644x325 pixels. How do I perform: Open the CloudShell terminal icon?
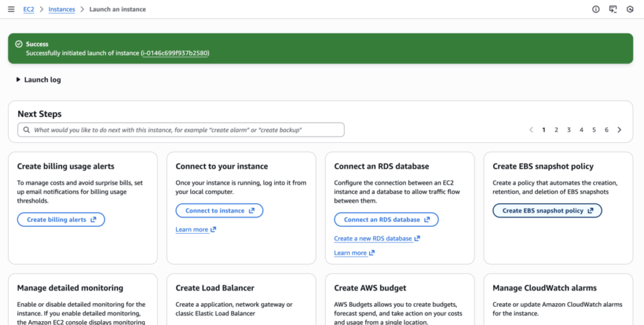(613, 9)
